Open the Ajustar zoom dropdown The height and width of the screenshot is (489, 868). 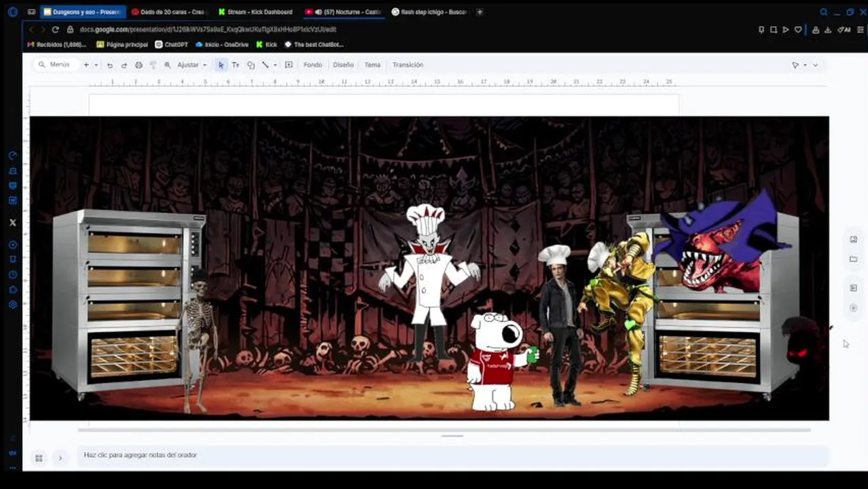[x=192, y=65]
